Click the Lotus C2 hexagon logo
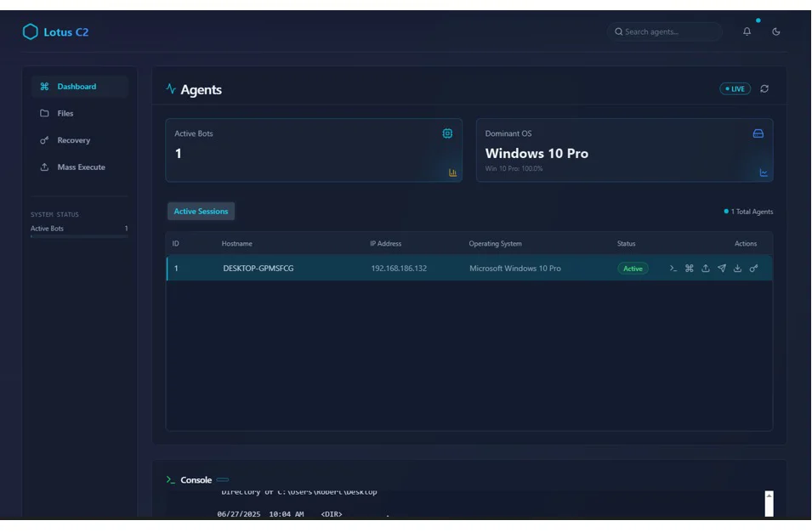 click(30, 31)
